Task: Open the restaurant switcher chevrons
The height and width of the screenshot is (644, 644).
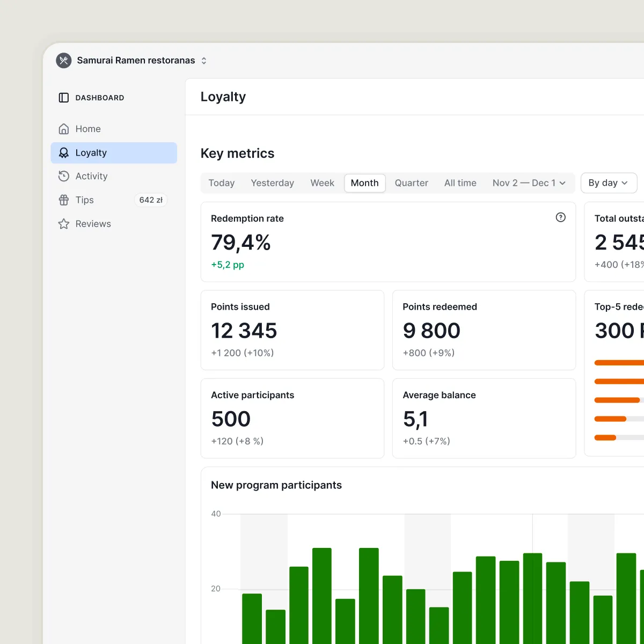Action: pos(204,61)
